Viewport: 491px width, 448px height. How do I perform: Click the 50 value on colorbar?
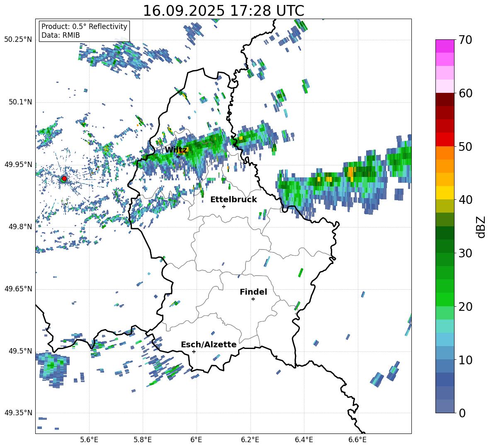465,147
